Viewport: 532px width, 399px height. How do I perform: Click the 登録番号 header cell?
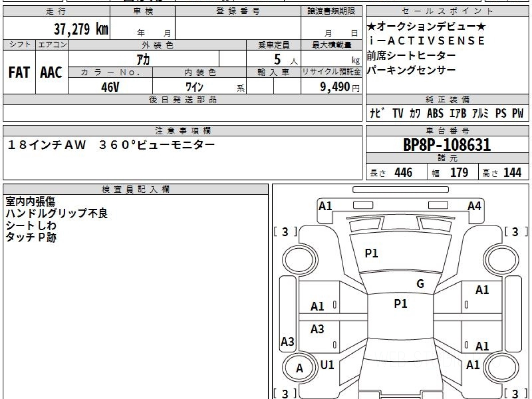(238, 11)
